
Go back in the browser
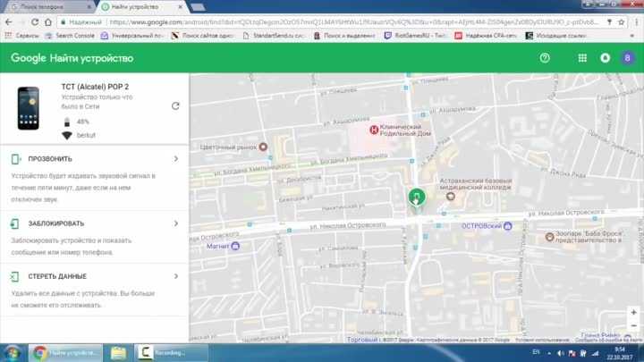tap(9, 22)
